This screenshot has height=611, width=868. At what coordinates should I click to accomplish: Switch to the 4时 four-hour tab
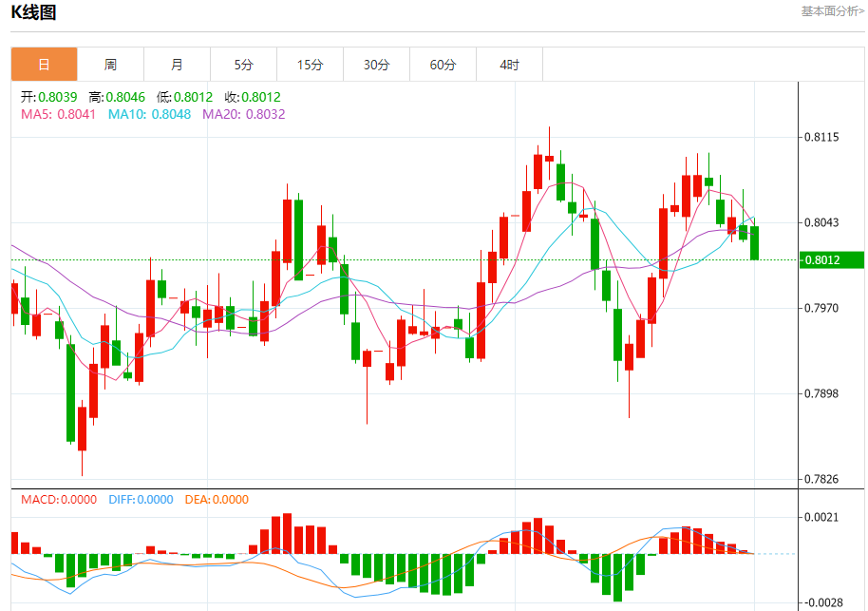click(x=509, y=65)
